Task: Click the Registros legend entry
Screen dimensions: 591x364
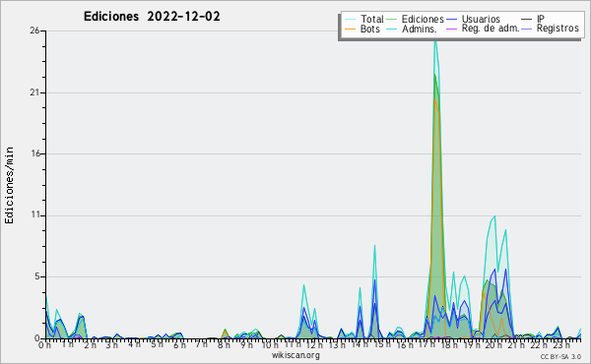Action: pos(551,29)
